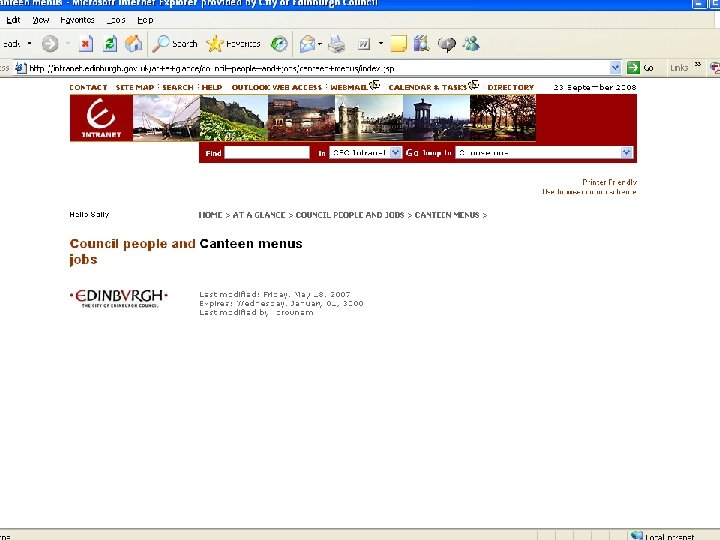Launch Messenger people icon
720x540 pixels.
(472, 44)
